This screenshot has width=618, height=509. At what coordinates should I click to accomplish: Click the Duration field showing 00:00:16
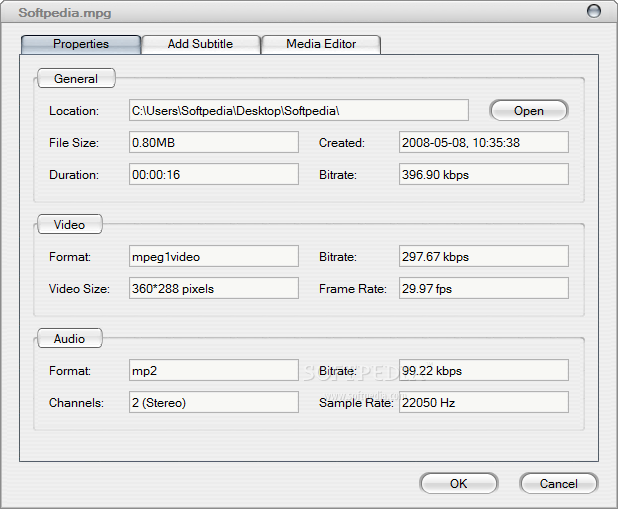[214, 174]
